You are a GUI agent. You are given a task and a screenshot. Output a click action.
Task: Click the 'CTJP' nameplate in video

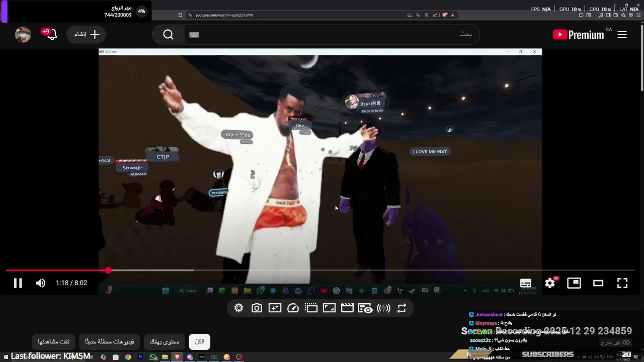point(163,156)
